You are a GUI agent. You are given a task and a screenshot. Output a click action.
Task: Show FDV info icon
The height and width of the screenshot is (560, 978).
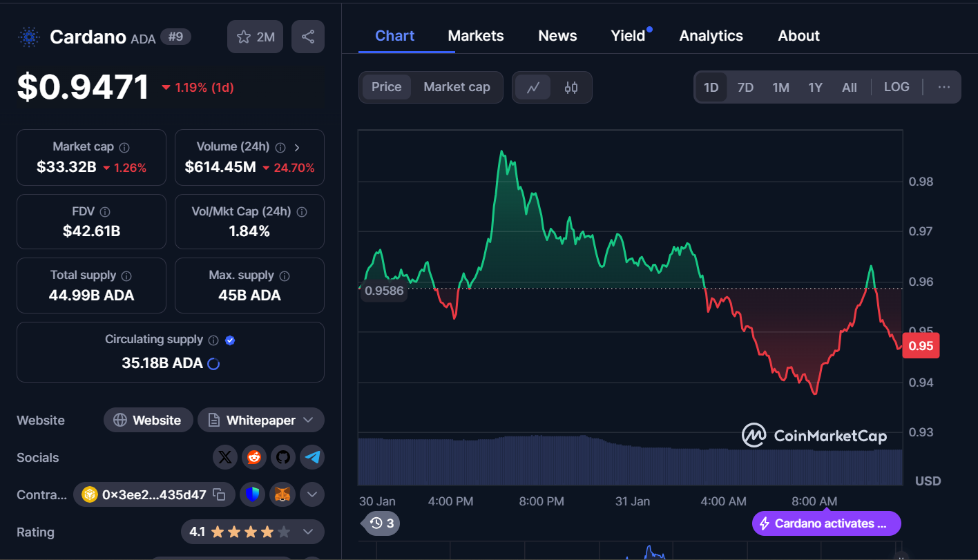(x=105, y=212)
